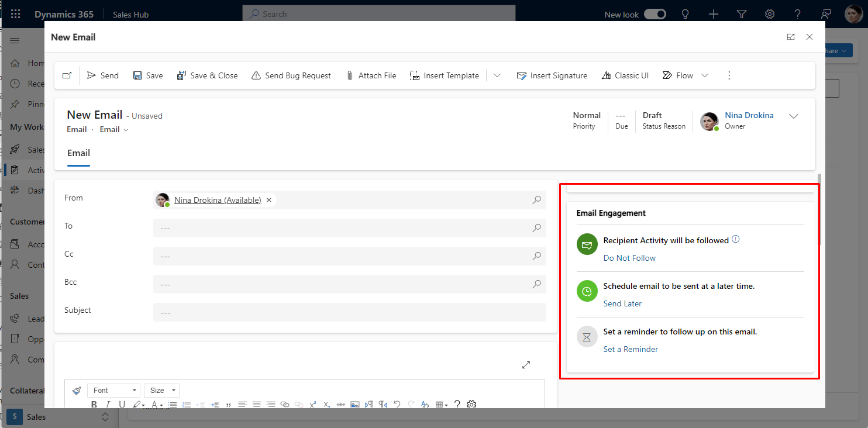Click Insert Signature
Viewport: 868px width, 428px height.
click(552, 75)
